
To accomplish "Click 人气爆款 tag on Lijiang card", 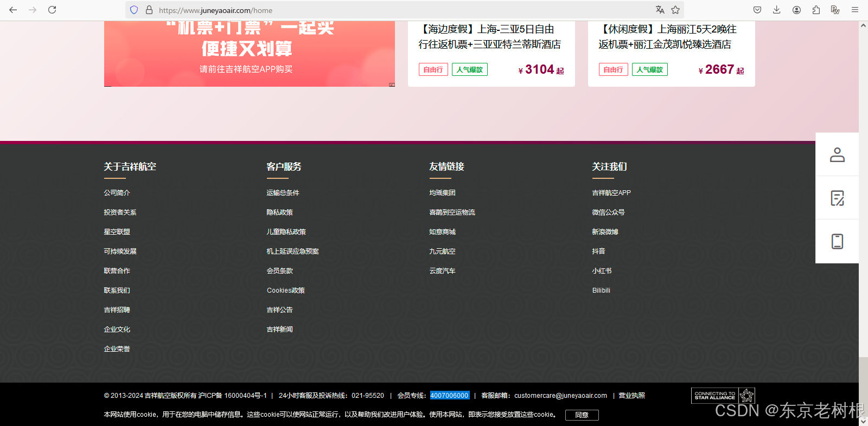I will point(650,69).
